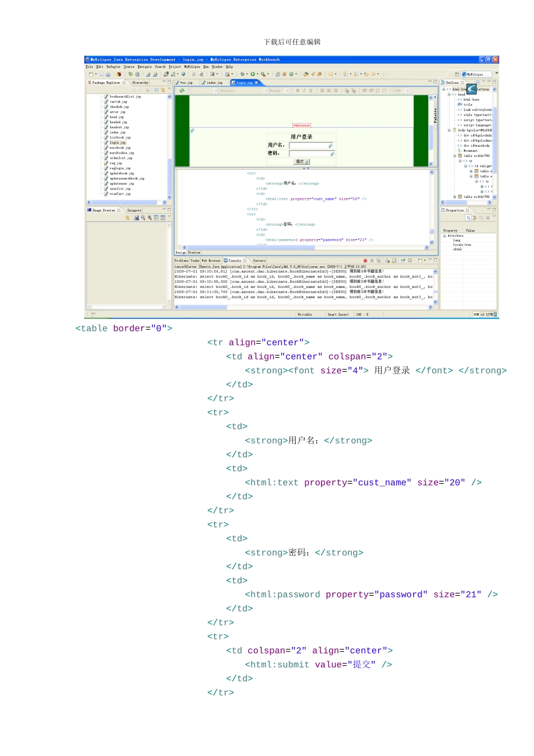Click the 密码 input field in design view
Image resolution: width=534 pixels, height=756 pixels.
coord(311,154)
